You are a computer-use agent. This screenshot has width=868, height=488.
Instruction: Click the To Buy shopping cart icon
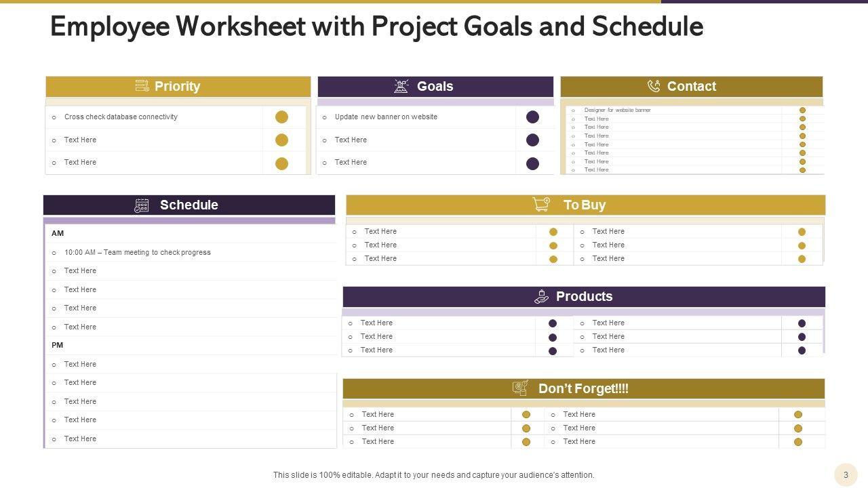coord(541,205)
